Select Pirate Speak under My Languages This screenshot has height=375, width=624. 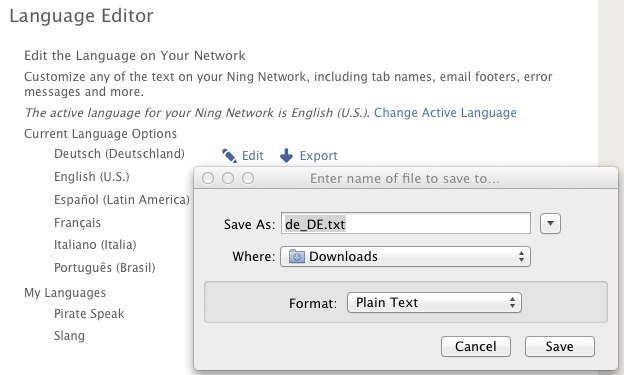(89, 314)
